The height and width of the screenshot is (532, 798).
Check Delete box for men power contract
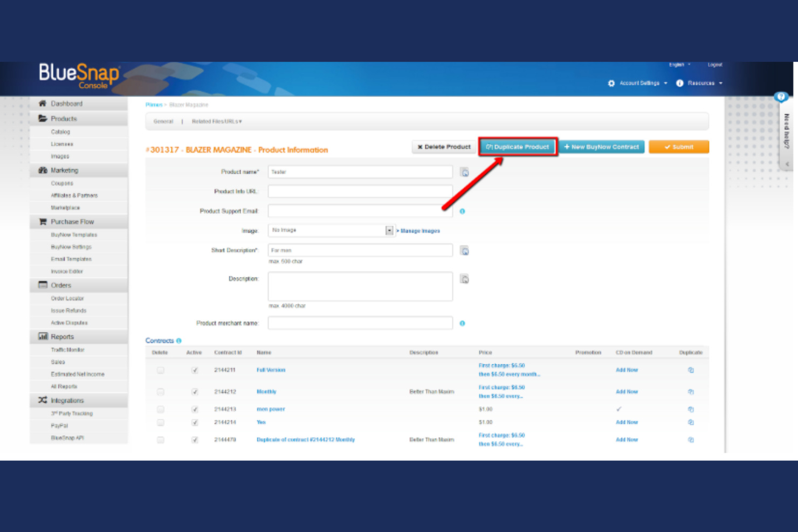pyautogui.click(x=161, y=410)
